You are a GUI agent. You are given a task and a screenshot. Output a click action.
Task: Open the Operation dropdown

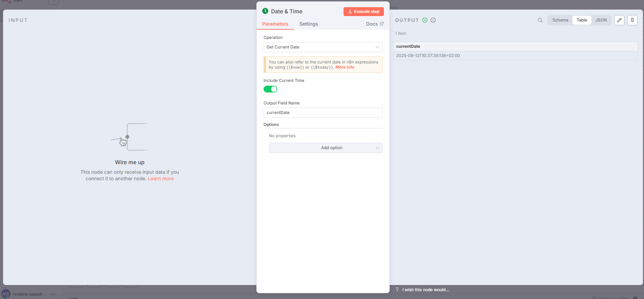[323, 47]
